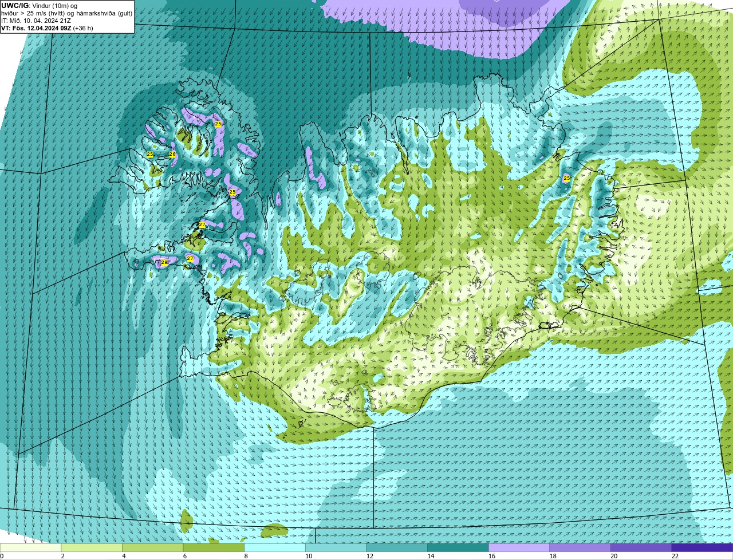Click the yellow "28" gust label on Snæfellsnes
Image resolution: width=733 pixels, height=560 pixels.
tap(164, 263)
